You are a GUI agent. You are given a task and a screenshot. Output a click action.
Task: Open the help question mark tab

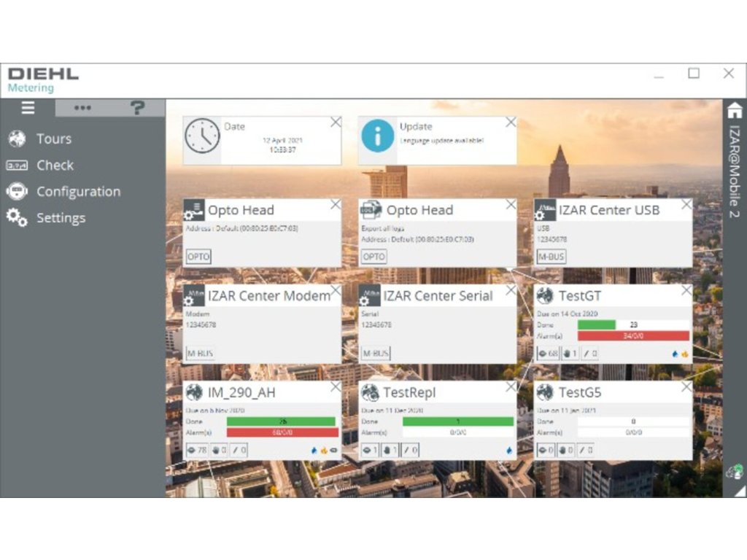(x=137, y=108)
